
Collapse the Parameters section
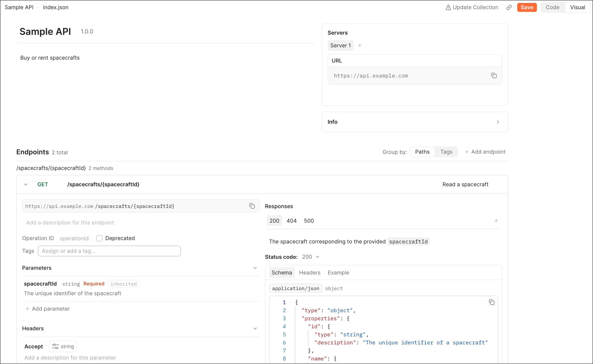coord(255,268)
